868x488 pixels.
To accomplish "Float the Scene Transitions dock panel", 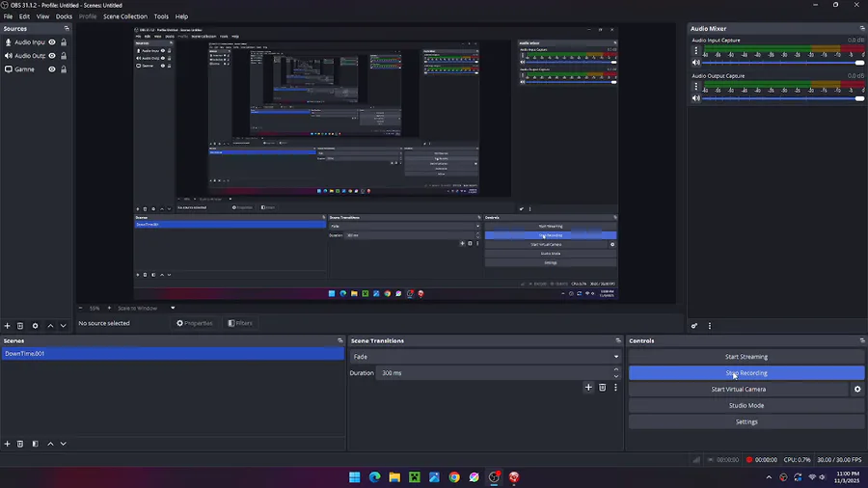I will (618, 340).
